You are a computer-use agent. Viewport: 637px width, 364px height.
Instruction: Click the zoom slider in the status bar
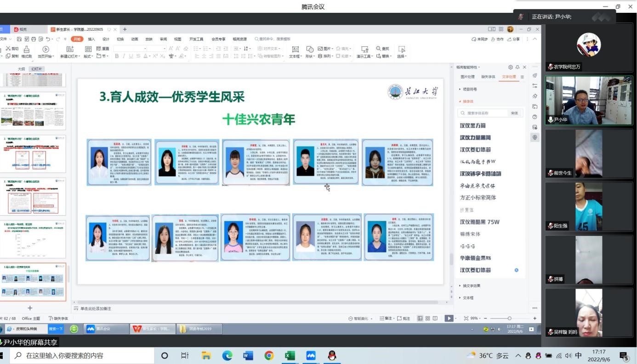tap(509, 318)
